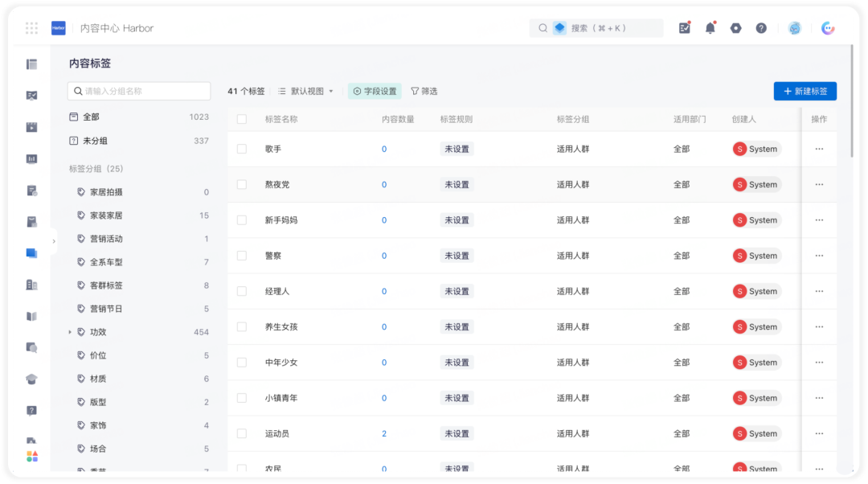This screenshot has width=868, height=484.
Task: Focus the group name search field
Action: tap(139, 92)
